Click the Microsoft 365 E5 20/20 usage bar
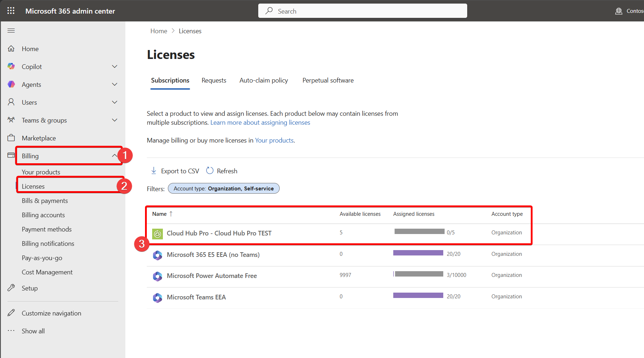Screen dimensions: 644x358 pos(418,253)
